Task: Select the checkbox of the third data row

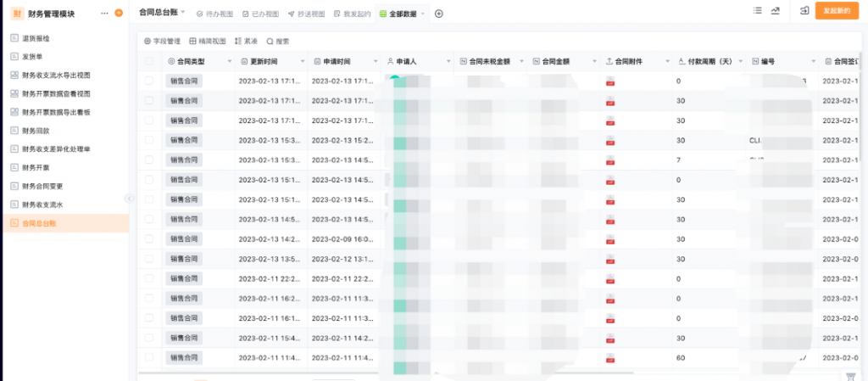Action: tap(149, 120)
